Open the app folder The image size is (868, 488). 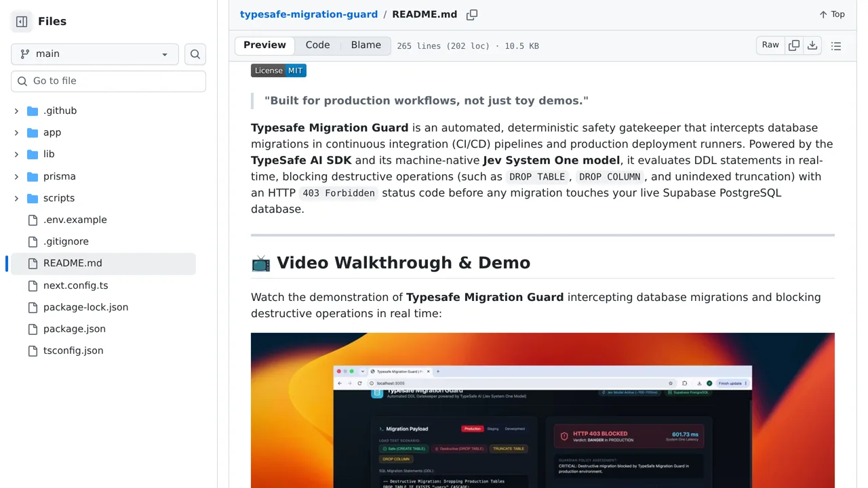[52, 132]
